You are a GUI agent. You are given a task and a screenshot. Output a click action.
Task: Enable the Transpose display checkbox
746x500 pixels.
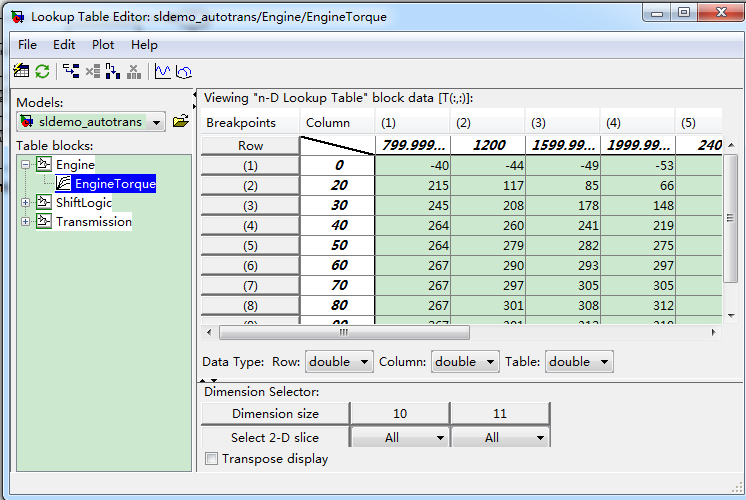coord(211,459)
